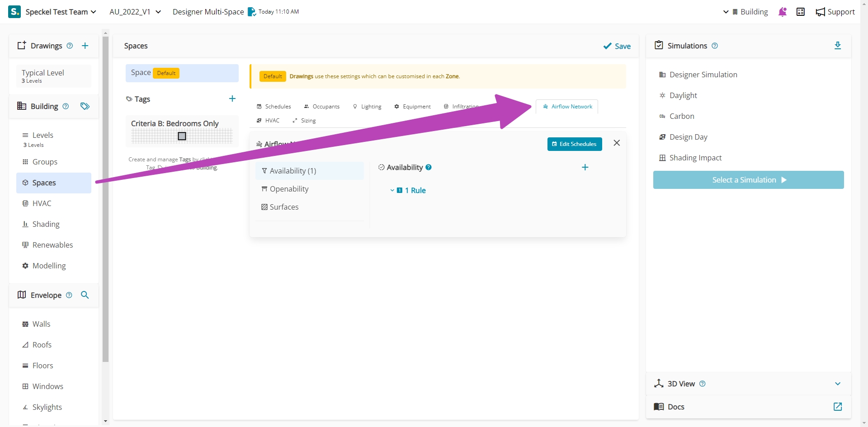The height and width of the screenshot is (427, 868).
Task: Click the Edit Schedules button
Action: (x=574, y=144)
